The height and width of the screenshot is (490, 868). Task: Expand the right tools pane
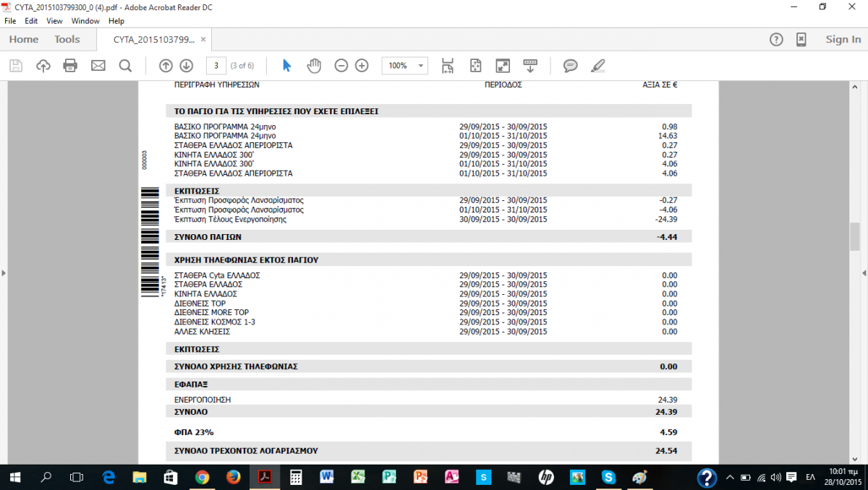864,273
